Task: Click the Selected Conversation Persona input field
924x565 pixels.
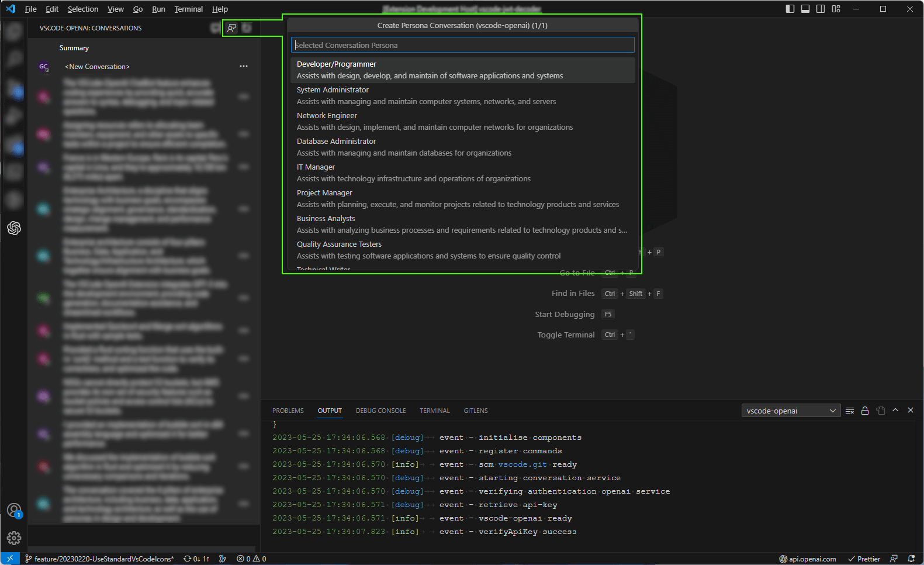Action: [463, 45]
